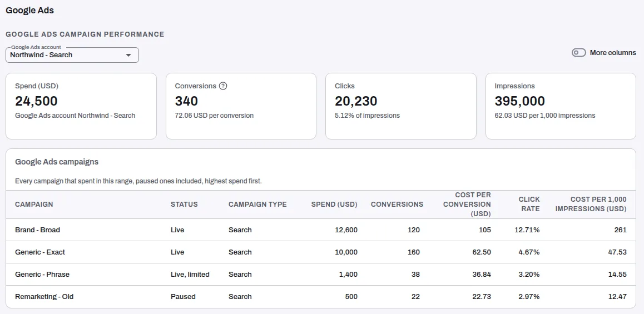This screenshot has width=644, height=314.
Task: Click the 4.67% click rate cell
Action: click(x=528, y=252)
